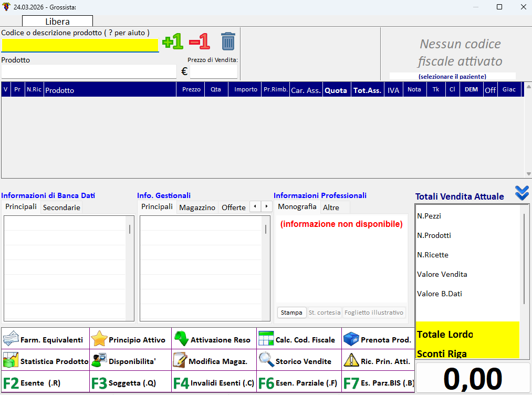Open Secondarie tab in Banca Dati
Viewport: 532px width, 395px height.
tap(61, 207)
